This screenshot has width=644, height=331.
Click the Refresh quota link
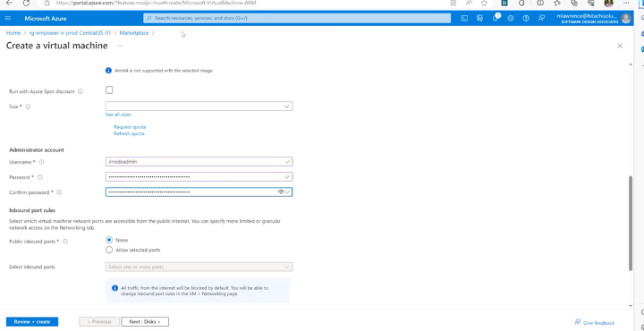[129, 133]
